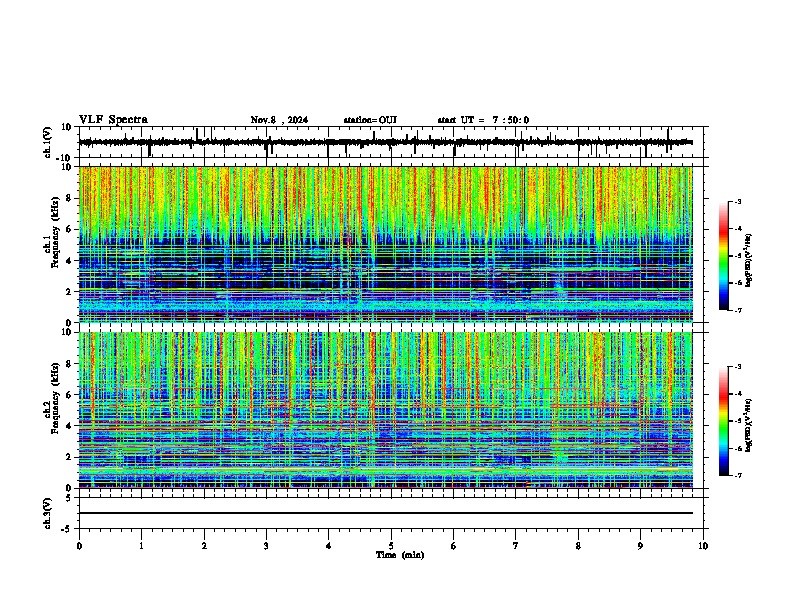Image resolution: width=792 pixels, height=612 pixels.
Task: Click the ch.1 colorbar 'log(PSD)' label
Action: pos(749,261)
